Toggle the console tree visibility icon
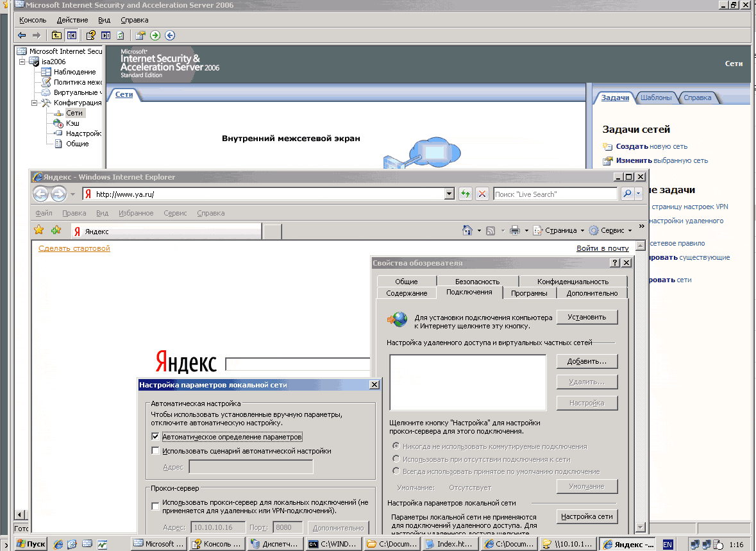 [x=72, y=35]
